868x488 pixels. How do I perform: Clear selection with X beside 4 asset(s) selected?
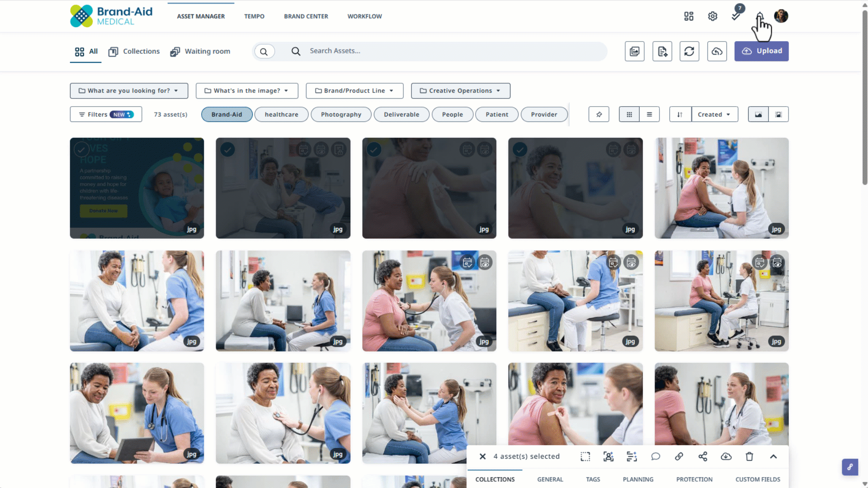pos(483,456)
